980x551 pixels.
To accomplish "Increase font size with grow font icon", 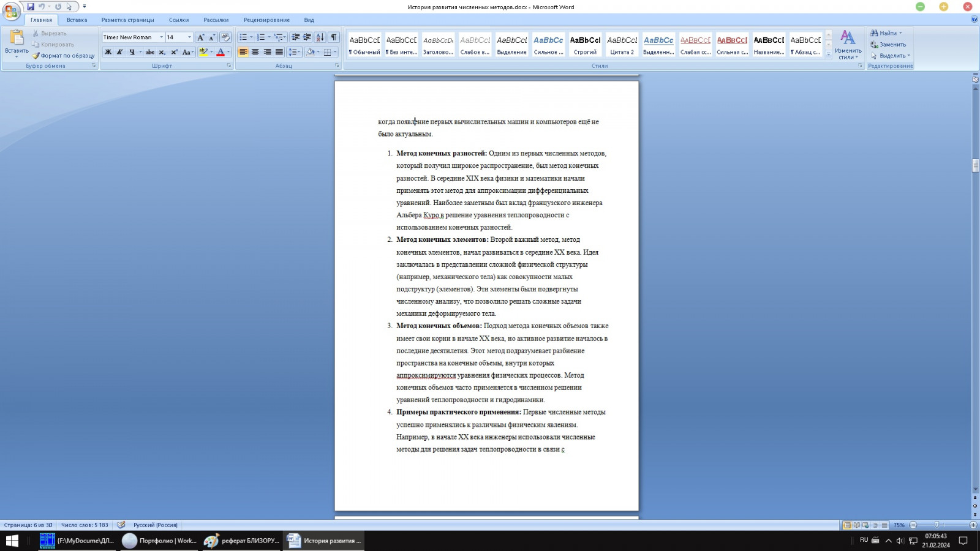I will coord(200,37).
